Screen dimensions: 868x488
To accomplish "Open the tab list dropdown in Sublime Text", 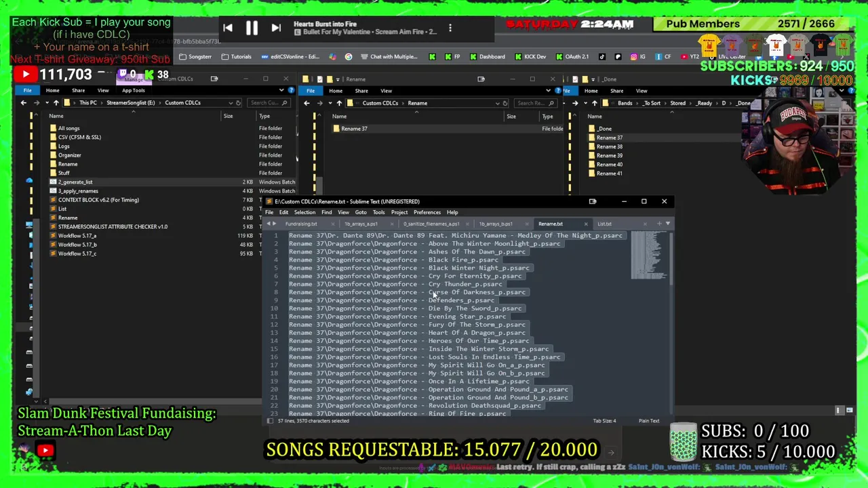I will point(668,224).
